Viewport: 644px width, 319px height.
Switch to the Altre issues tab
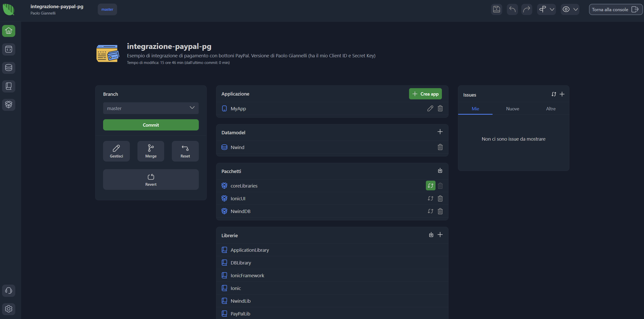[551, 109]
